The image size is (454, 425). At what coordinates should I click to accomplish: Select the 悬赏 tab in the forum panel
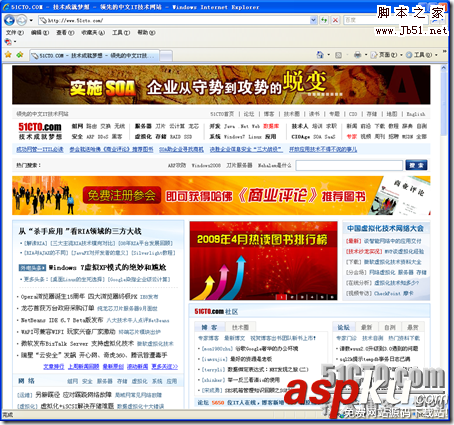click(x=413, y=328)
